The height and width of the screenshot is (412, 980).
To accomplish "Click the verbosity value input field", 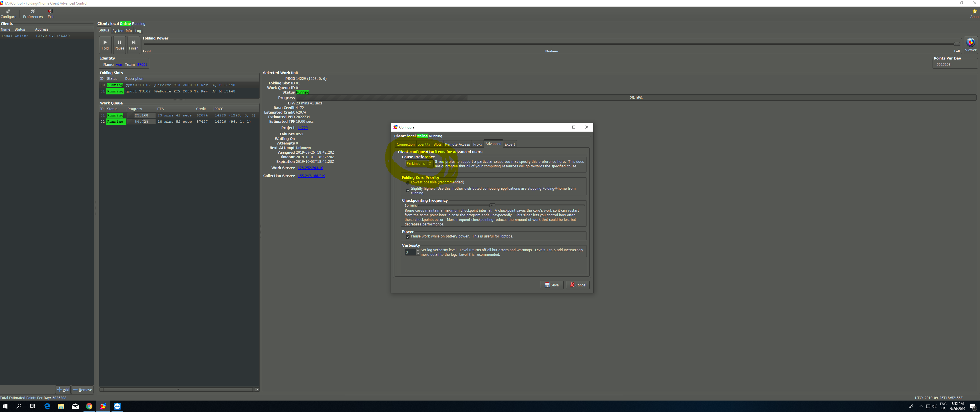I will point(410,252).
